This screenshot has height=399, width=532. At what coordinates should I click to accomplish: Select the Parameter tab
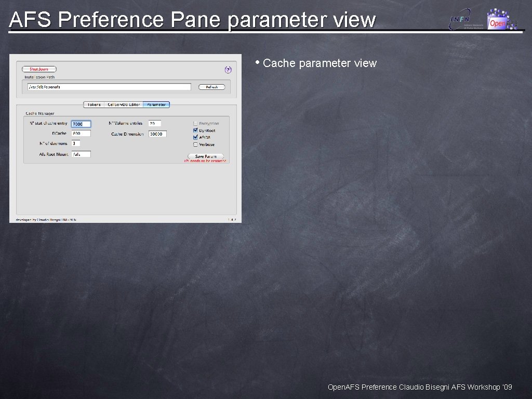(x=157, y=105)
